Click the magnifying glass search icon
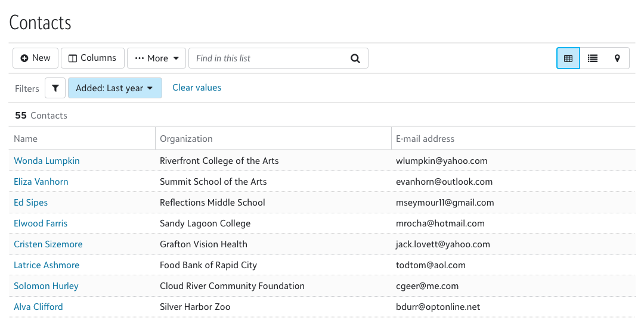Viewport: 644px width, 323px height. tap(355, 58)
